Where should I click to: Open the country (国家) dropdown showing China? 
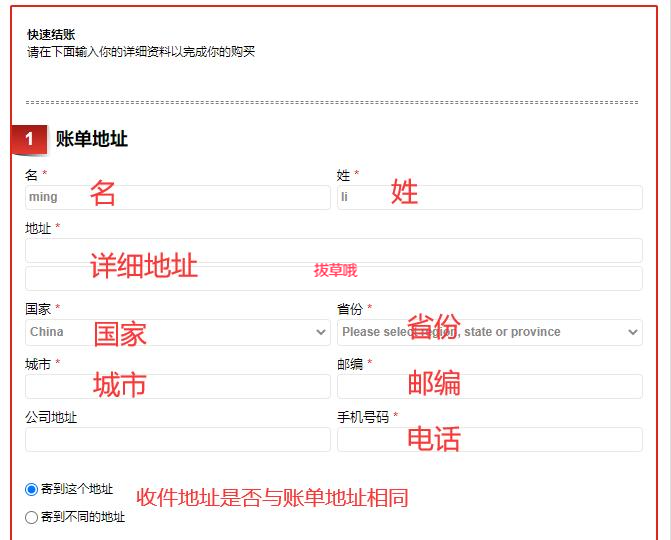[x=178, y=332]
